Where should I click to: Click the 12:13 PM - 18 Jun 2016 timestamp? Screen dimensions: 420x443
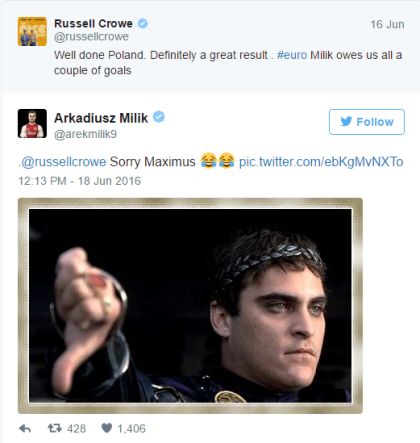[x=80, y=181]
